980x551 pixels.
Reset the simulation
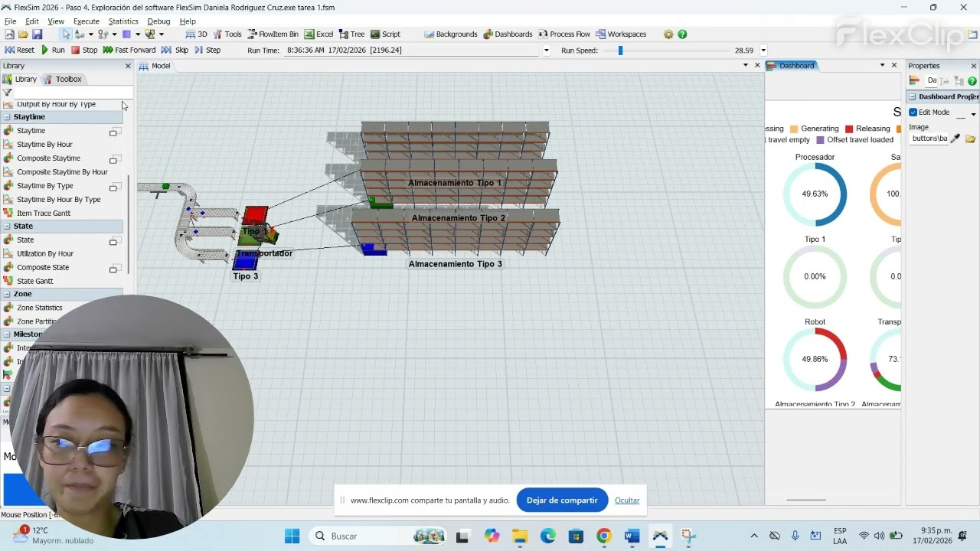tap(20, 50)
